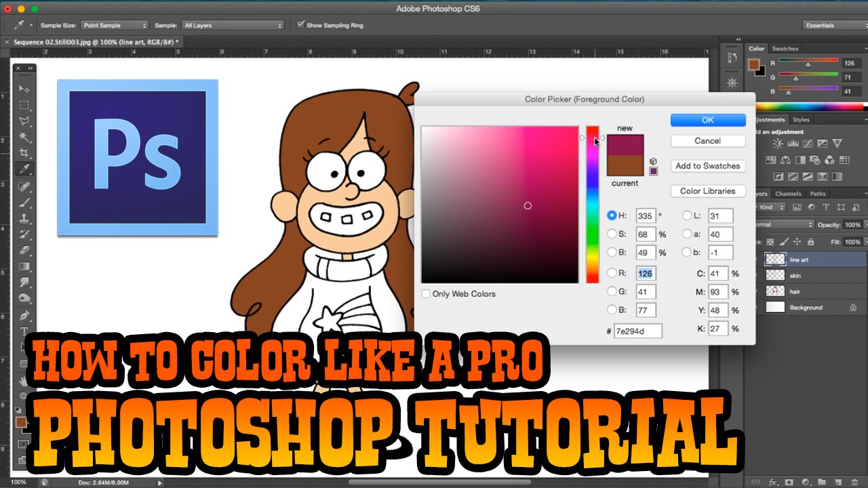Open the Sample Size dropdown
Image resolution: width=868 pixels, height=488 pixels.
[x=114, y=25]
